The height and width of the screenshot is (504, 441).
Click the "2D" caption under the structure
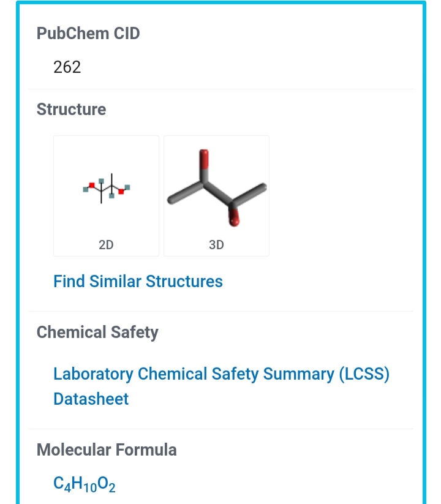pos(106,245)
